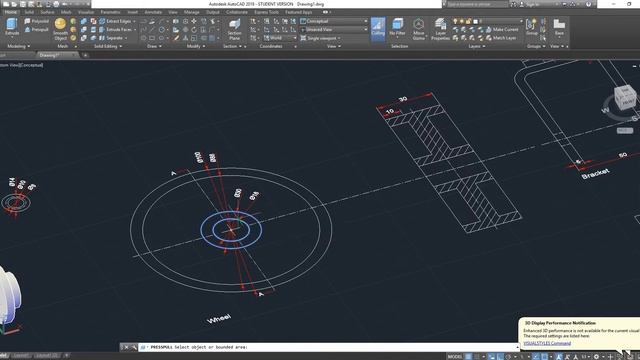The image size is (640, 360).
Task: Open the Express Tools ribbon tab
Action: pyautogui.click(x=267, y=12)
